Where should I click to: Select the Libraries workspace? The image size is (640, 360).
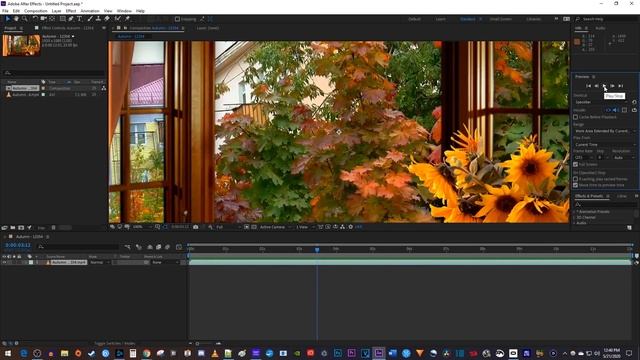[x=533, y=19]
